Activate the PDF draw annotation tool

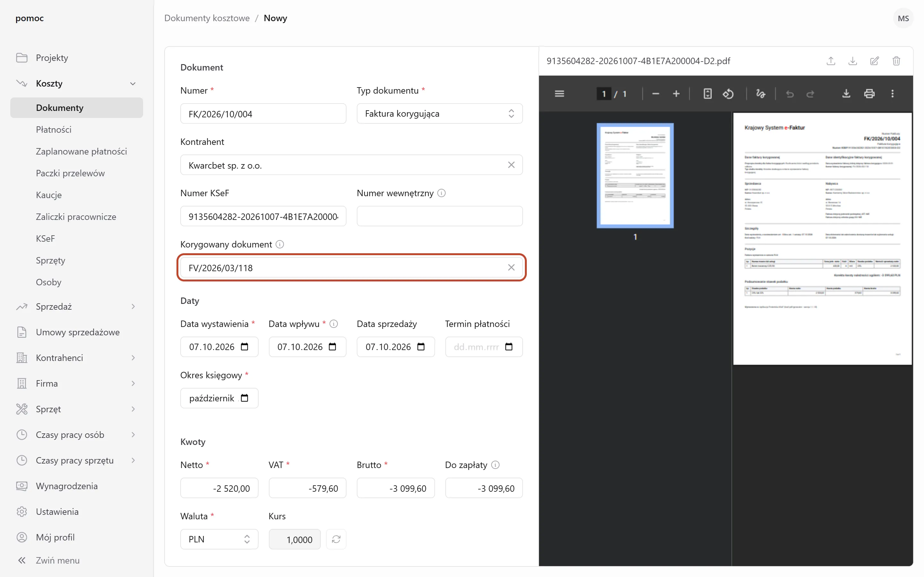coord(760,94)
